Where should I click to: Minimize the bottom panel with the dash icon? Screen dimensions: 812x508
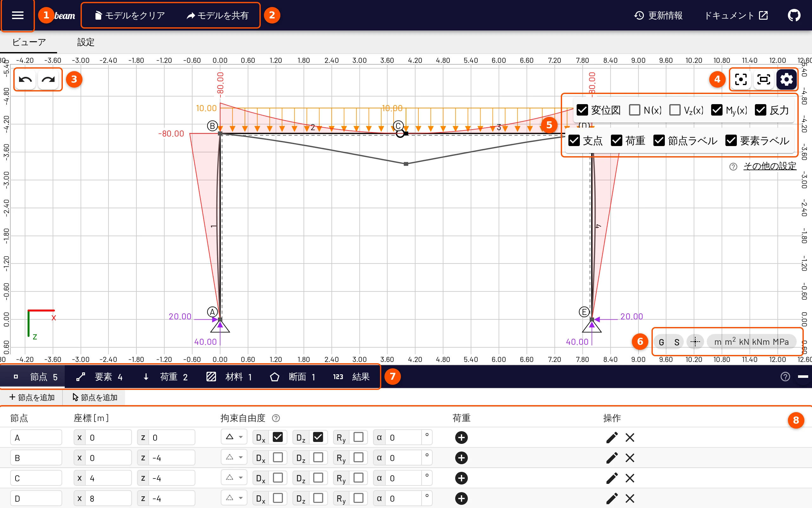[x=802, y=377]
